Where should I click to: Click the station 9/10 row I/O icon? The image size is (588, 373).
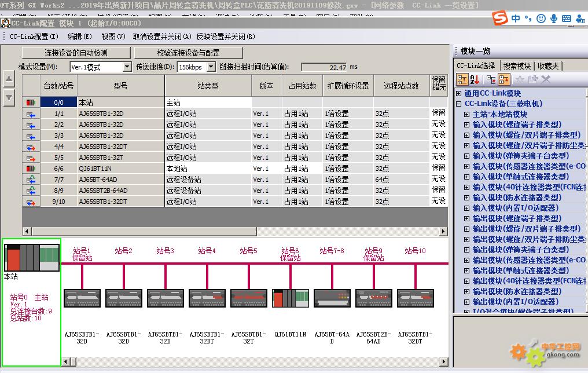click(x=31, y=202)
